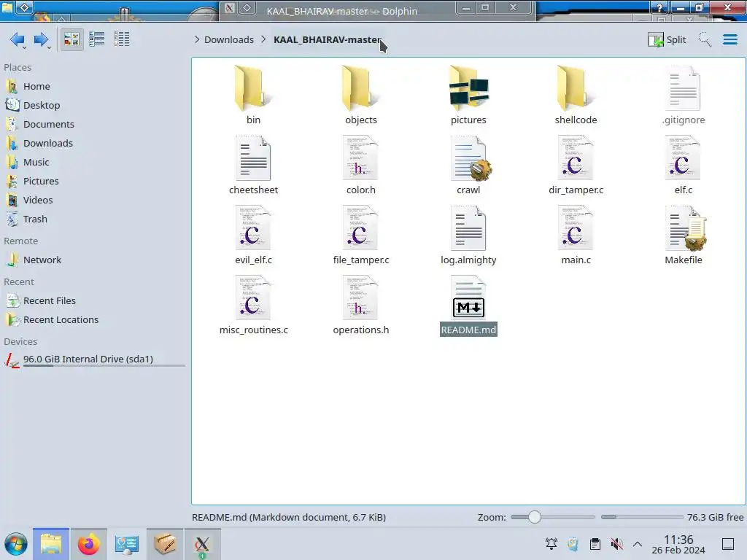Image resolution: width=747 pixels, height=560 pixels.
Task: Open the hamburger menu
Action: (729, 39)
